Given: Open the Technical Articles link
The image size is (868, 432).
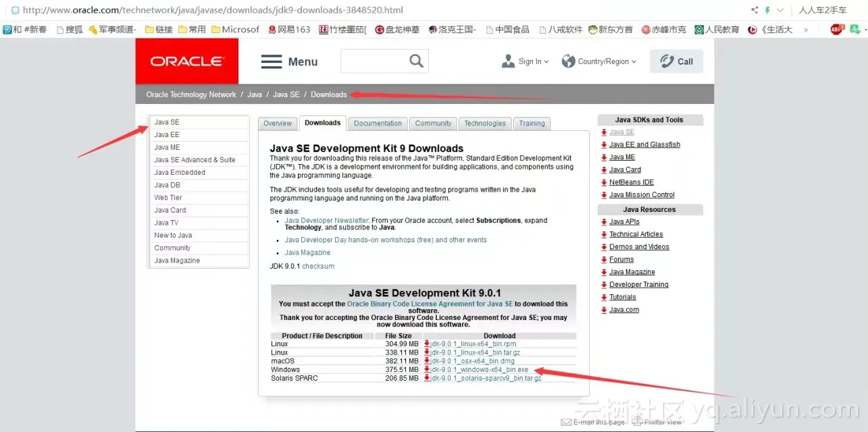Looking at the screenshot, I should click(x=636, y=234).
